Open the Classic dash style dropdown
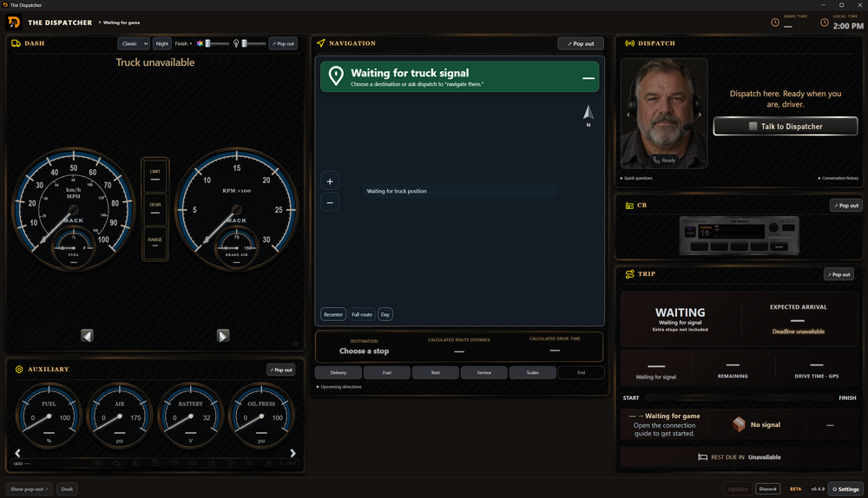The height and width of the screenshot is (498, 868). click(x=134, y=43)
